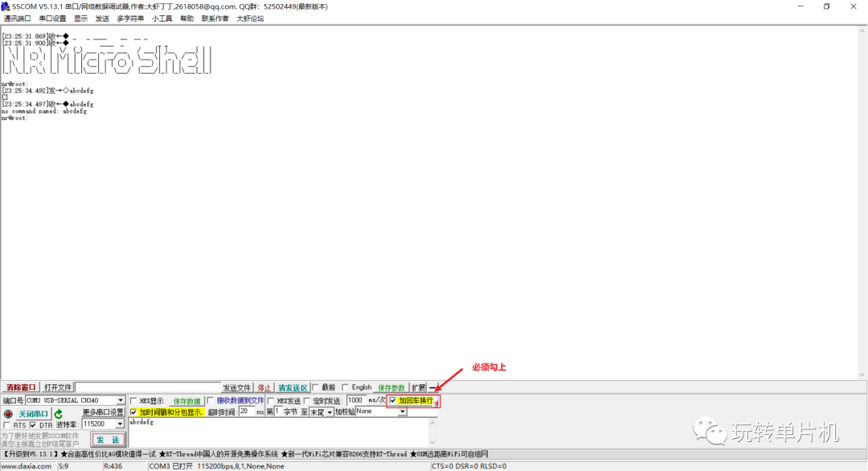
Task: Click the 扩展 extension panel button
Action: (419, 387)
